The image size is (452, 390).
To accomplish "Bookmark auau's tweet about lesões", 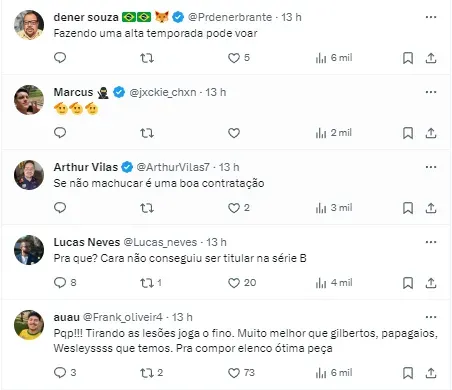I will tap(408, 373).
